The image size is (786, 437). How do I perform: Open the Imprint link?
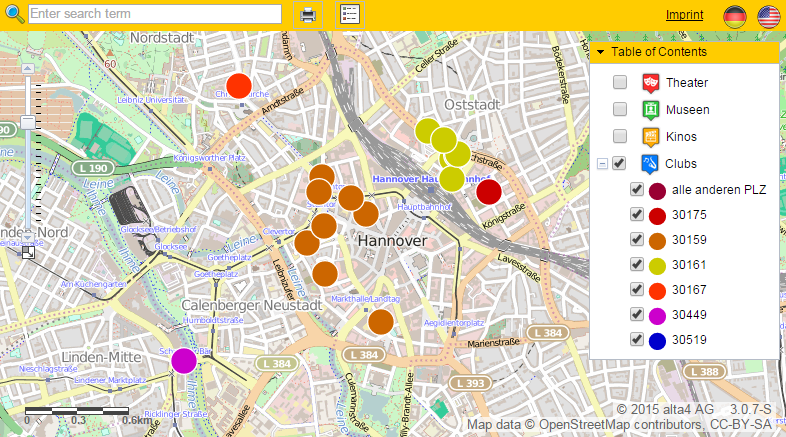pos(684,15)
